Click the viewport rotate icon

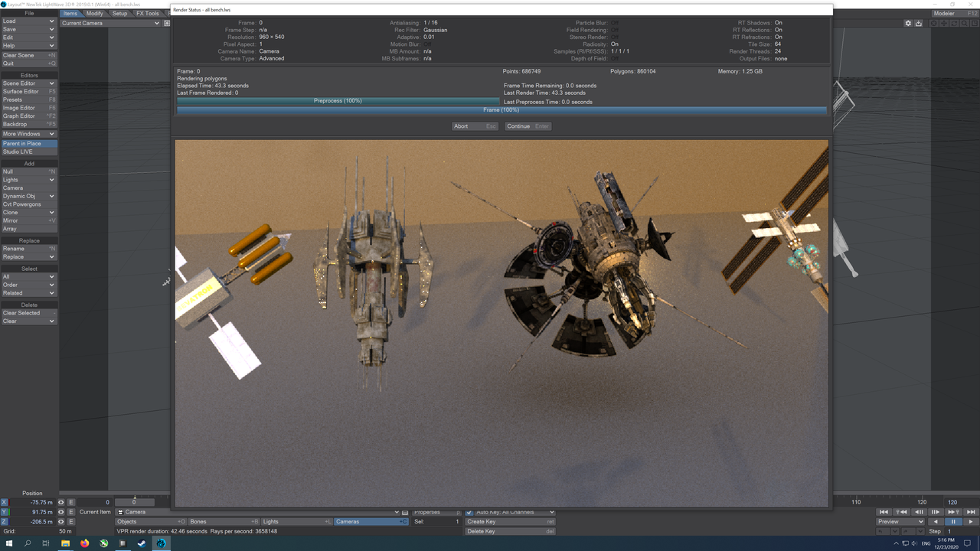pos(953,23)
